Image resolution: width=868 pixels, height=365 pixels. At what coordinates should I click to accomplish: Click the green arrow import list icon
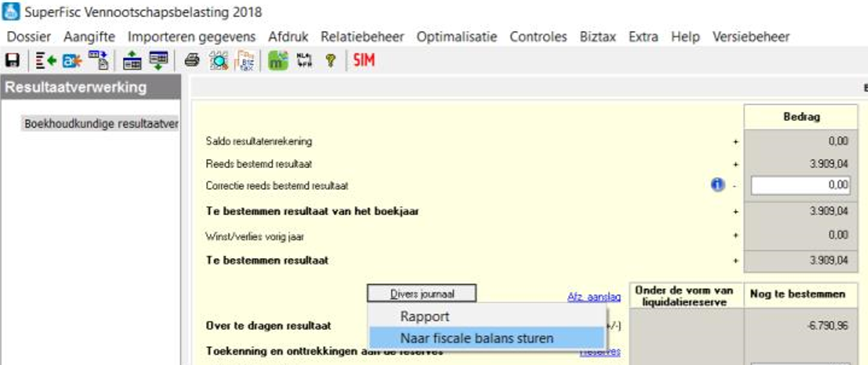pos(46,61)
